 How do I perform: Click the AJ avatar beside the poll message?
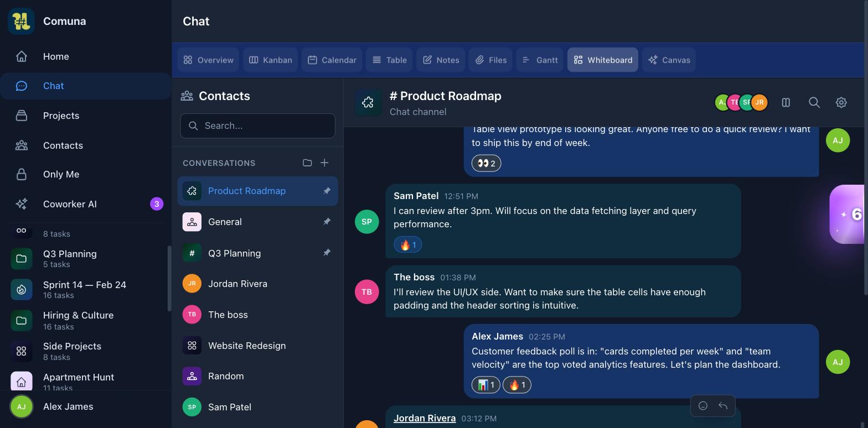838,362
